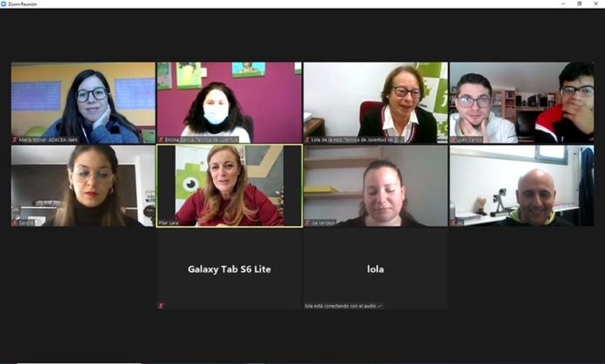The height and width of the screenshot is (364, 605).
Task: Click the Juan Carlos name label
Action: [469, 140]
